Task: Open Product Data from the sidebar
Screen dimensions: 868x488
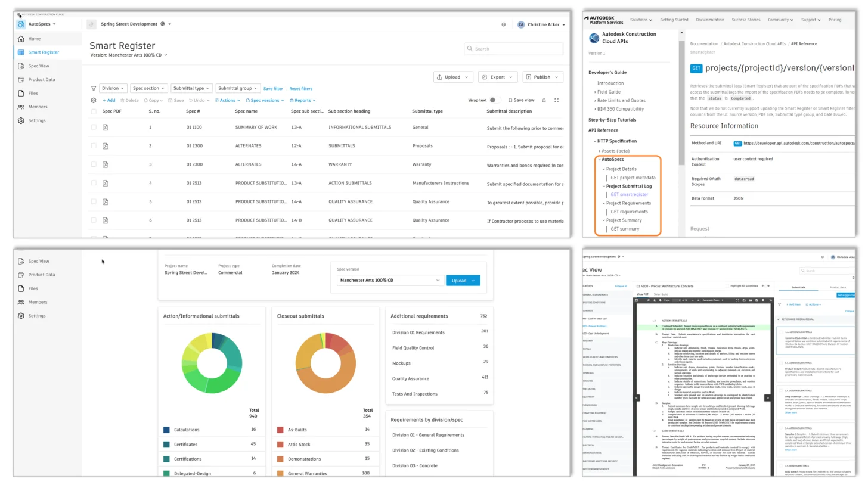Action: (41, 79)
